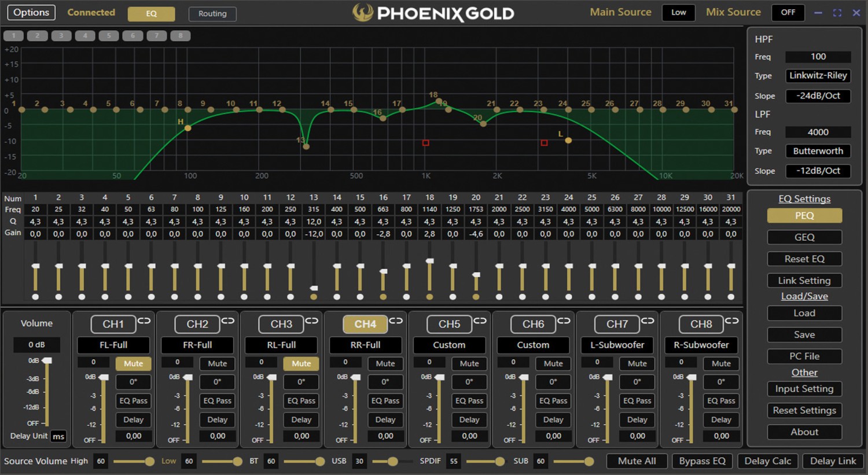
Task: Select PEQ mode in EQ Settings
Action: point(804,215)
